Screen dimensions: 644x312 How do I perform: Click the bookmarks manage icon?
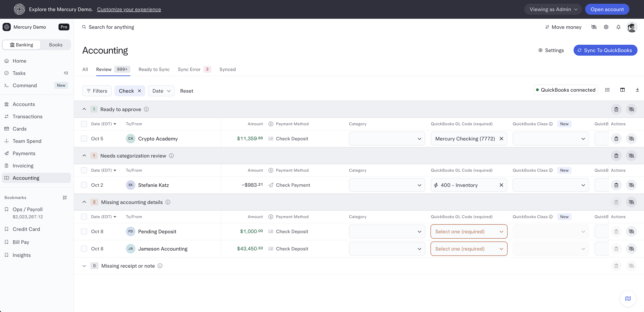click(65, 198)
